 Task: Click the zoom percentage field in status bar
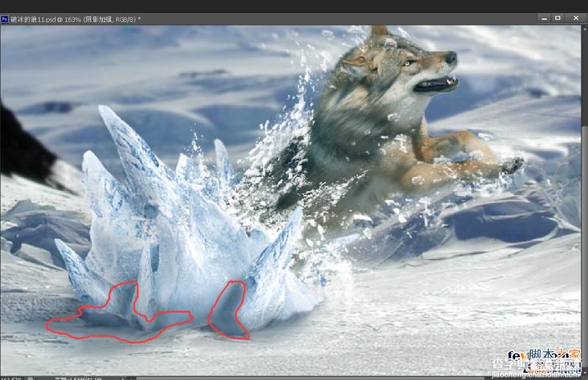11,379
